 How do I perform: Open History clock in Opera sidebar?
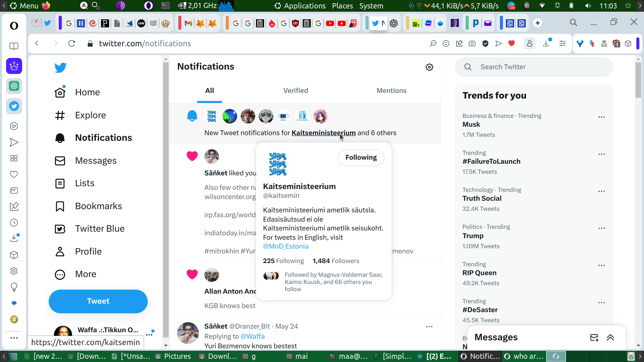click(14, 223)
